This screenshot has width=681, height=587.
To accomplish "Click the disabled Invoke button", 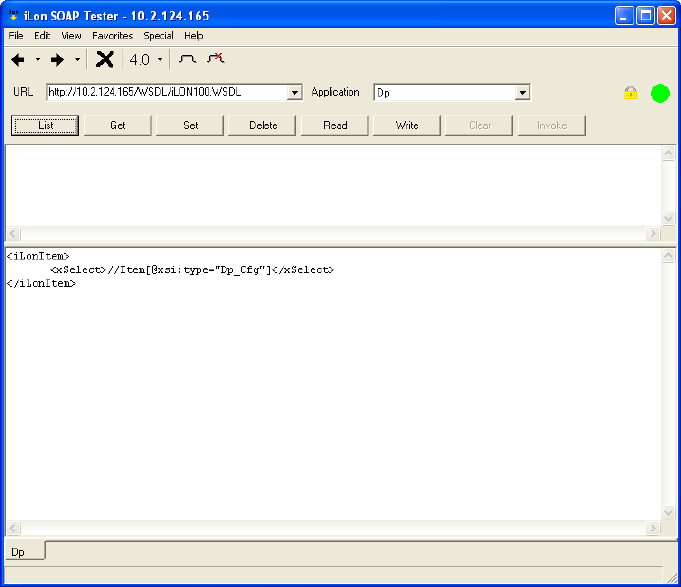I will 552,125.
